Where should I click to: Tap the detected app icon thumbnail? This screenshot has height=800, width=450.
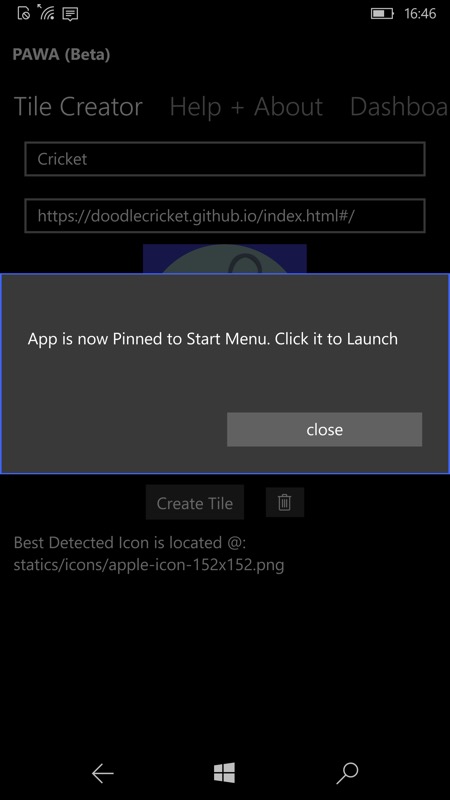[x=224, y=259]
